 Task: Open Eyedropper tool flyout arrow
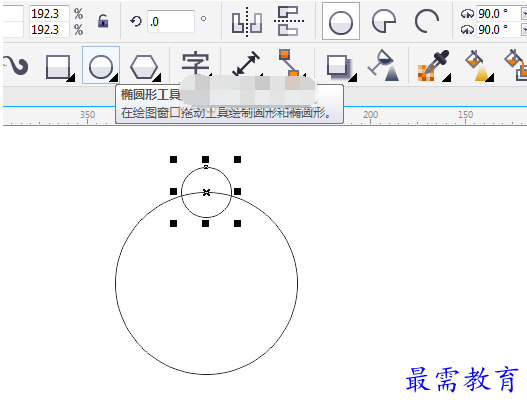pos(446,78)
